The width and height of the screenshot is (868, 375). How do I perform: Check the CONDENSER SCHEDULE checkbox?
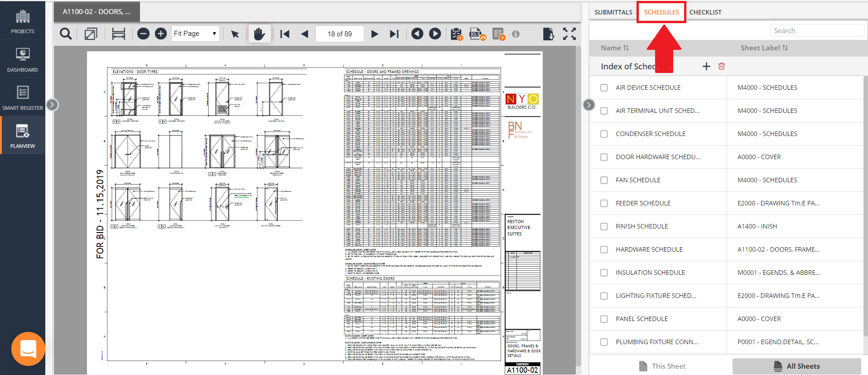coord(604,134)
